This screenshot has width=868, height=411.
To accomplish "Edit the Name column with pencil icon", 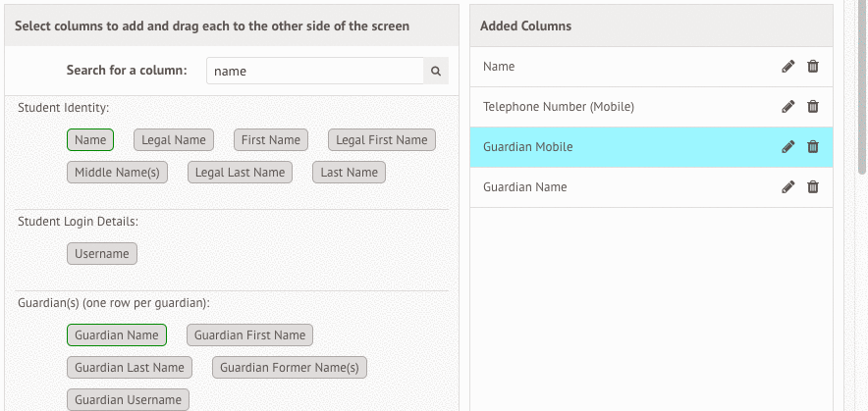I will tap(787, 67).
